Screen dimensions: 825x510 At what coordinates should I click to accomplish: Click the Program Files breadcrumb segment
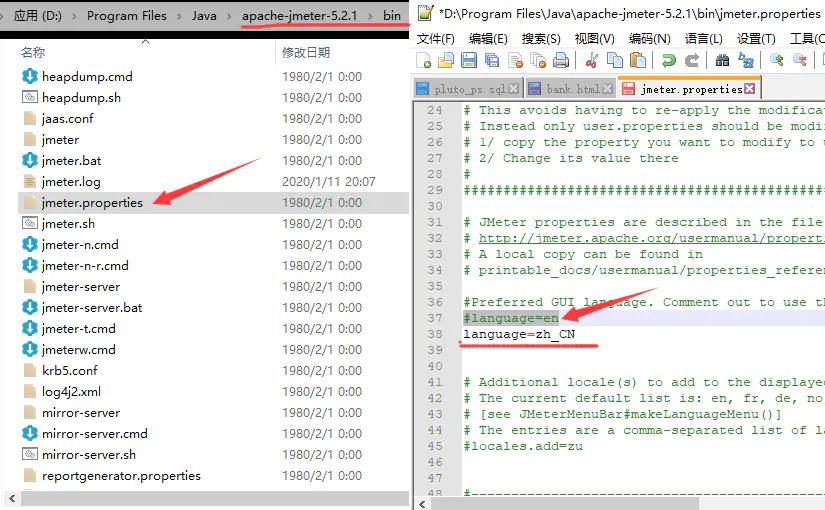click(127, 16)
